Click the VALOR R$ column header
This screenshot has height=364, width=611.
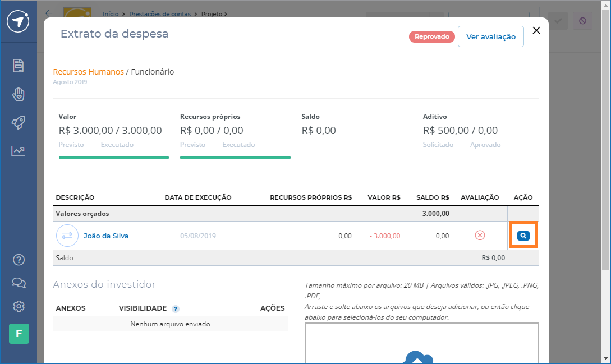[384, 197]
